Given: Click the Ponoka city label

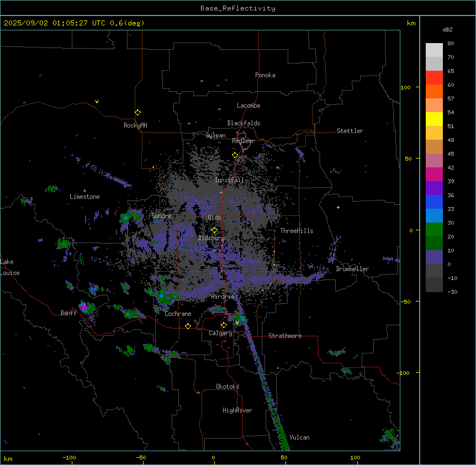Looking at the screenshot, I should [265, 75].
